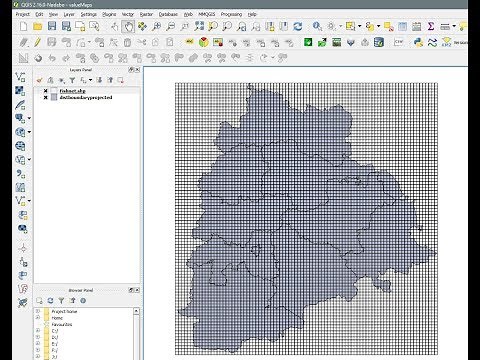
Task: Open the Project menu
Action: [23, 14]
